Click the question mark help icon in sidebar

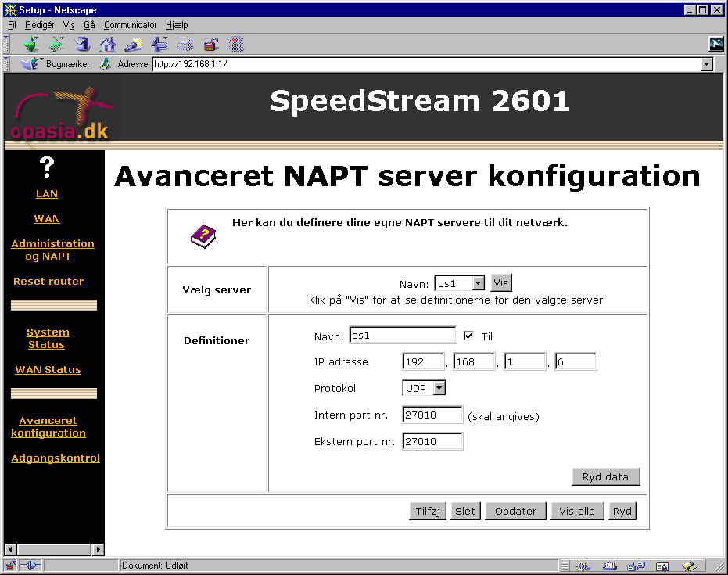coord(47,167)
